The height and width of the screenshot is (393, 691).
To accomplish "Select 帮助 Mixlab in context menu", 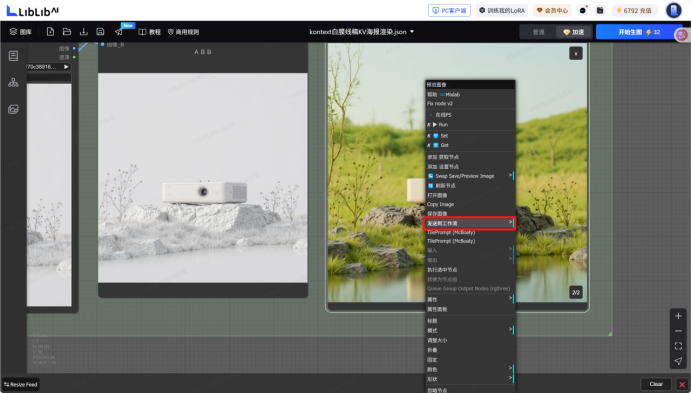I will click(470, 94).
